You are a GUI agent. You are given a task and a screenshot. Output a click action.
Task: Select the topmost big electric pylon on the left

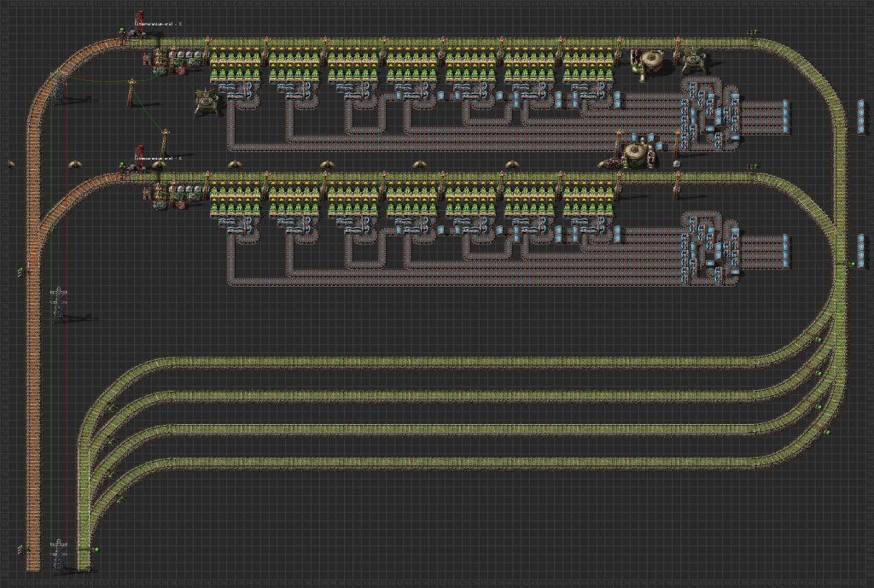click(x=57, y=88)
